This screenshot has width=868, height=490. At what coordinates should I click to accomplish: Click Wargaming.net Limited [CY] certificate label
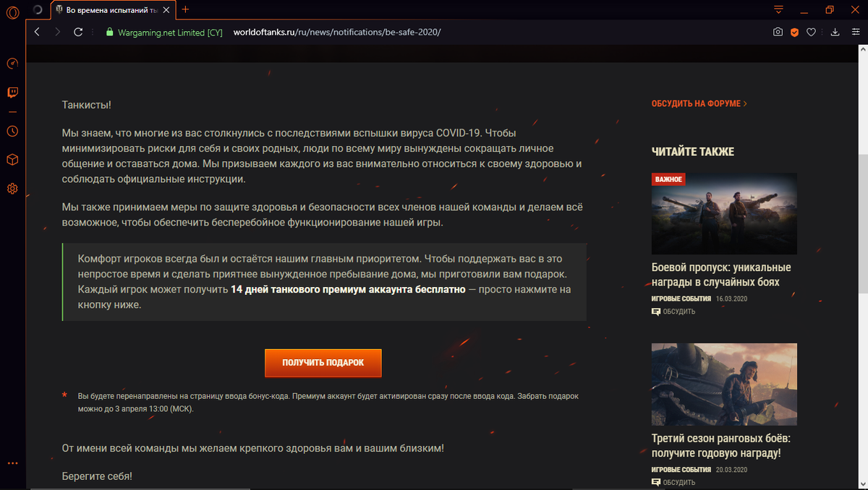(x=171, y=33)
